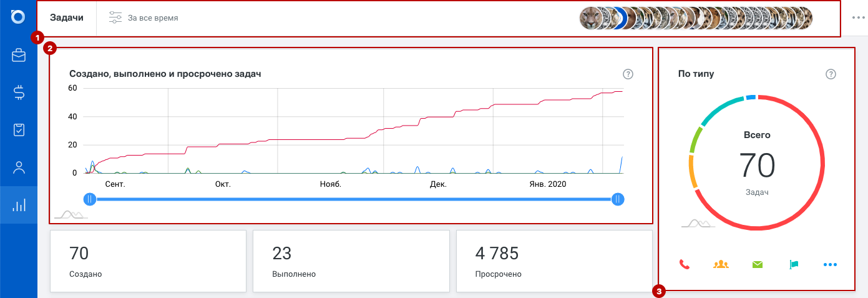Screen dimensions: 868x298
Task: Click the right handle of the date range slider
Action: pos(618,199)
